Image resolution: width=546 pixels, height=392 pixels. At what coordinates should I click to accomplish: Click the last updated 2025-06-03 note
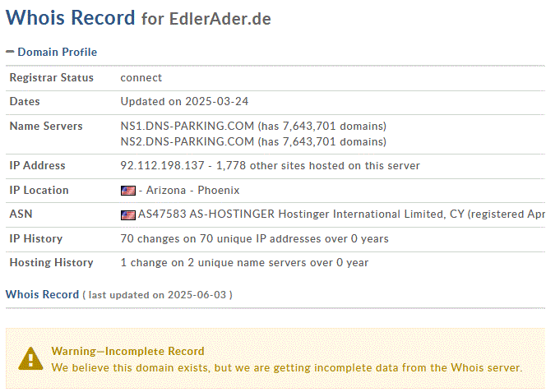point(157,295)
